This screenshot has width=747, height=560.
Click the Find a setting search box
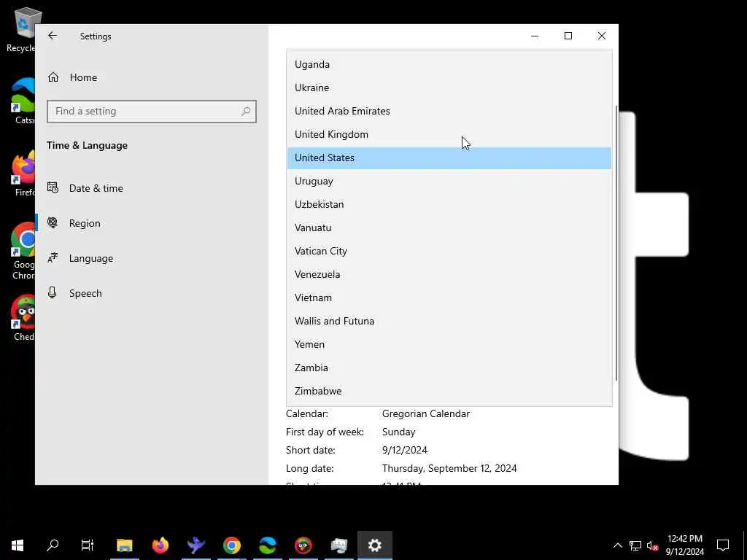[x=152, y=111]
